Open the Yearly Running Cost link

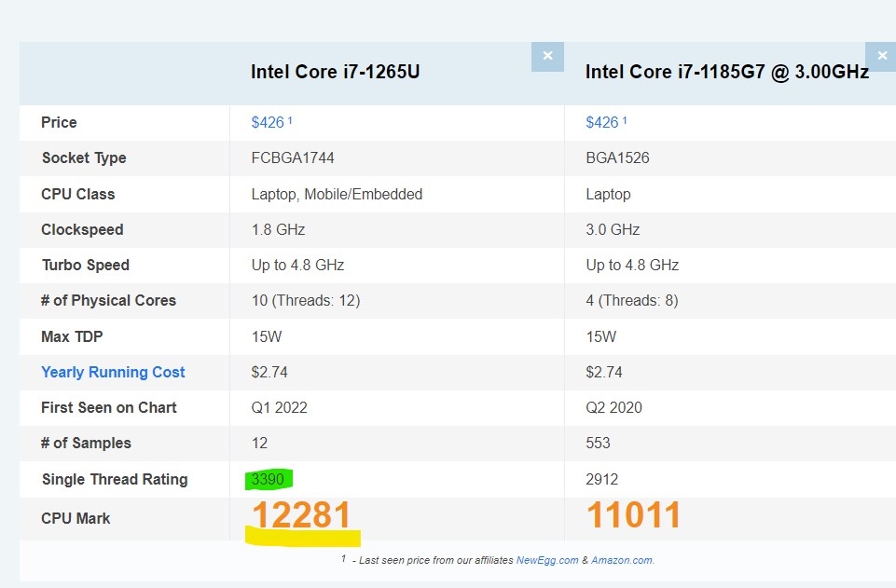[x=113, y=372]
